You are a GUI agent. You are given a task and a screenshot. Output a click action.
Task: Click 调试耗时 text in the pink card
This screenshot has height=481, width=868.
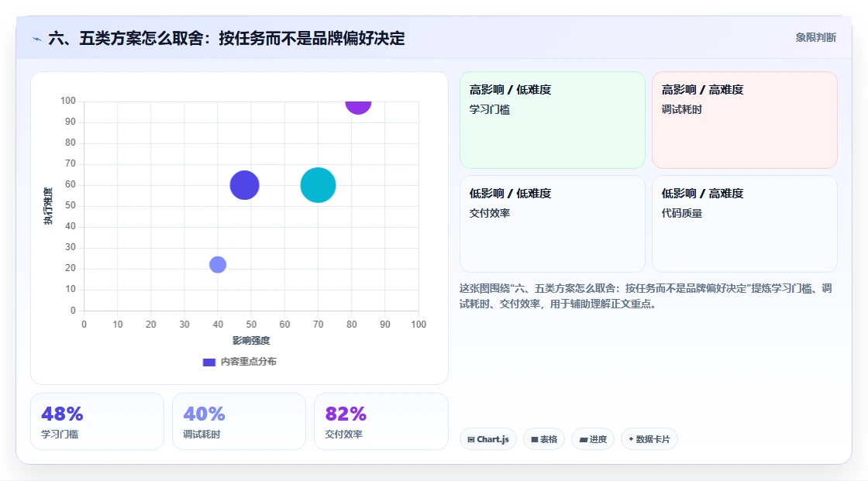681,109
